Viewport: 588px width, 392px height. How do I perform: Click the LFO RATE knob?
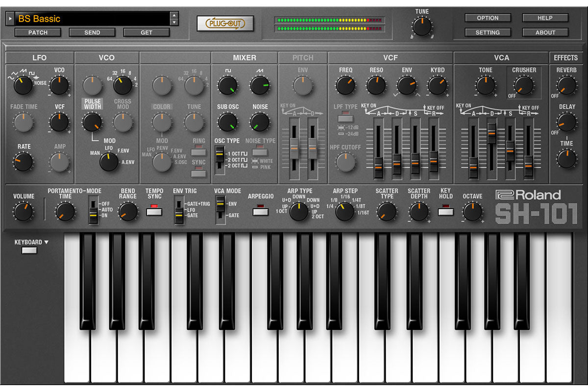[23, 162]
